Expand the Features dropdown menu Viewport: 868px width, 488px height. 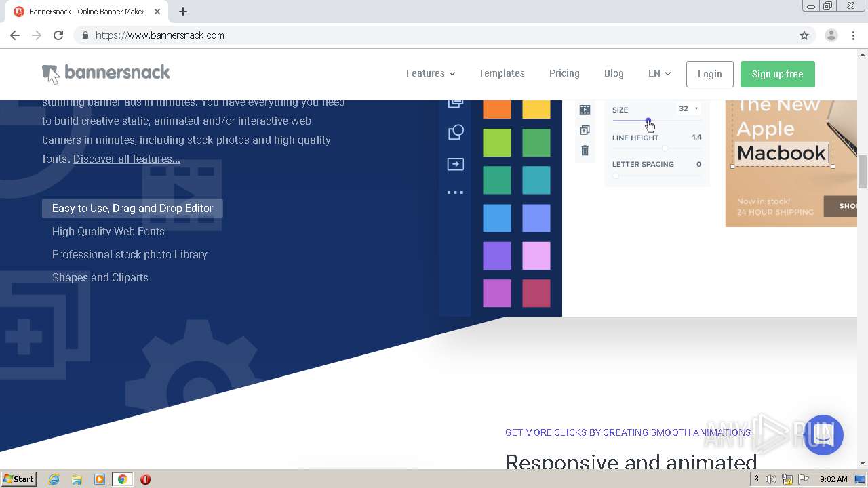click(x=431, y=73)
